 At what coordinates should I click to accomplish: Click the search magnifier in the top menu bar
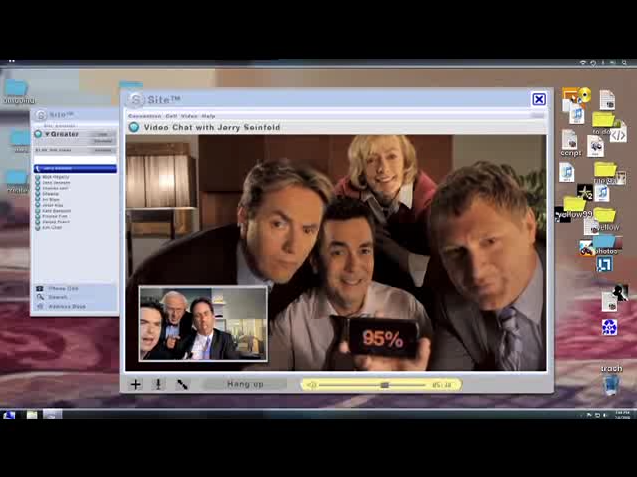pyautogui.click(x=624, y=63)
